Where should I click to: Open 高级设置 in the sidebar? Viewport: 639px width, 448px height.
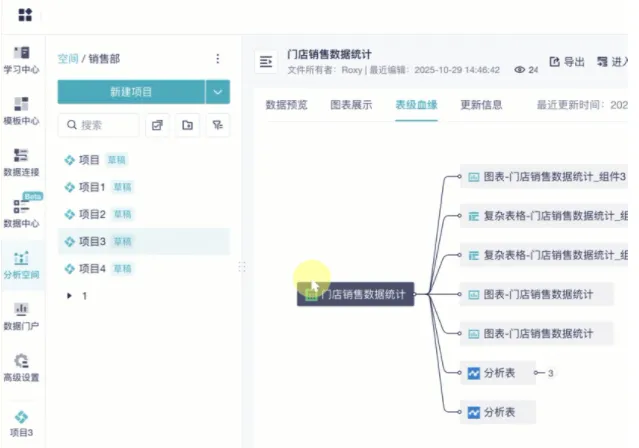21,367
